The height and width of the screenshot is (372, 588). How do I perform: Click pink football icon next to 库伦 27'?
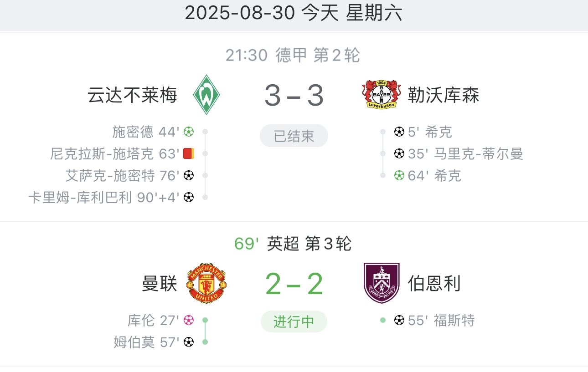coord(189,321)
